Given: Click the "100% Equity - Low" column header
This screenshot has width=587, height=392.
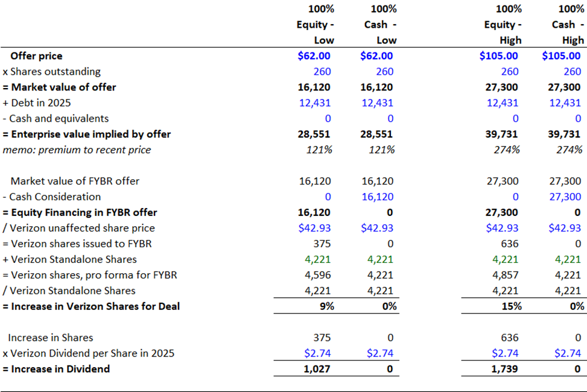Looking at the screenshot, I should (315, 25).
